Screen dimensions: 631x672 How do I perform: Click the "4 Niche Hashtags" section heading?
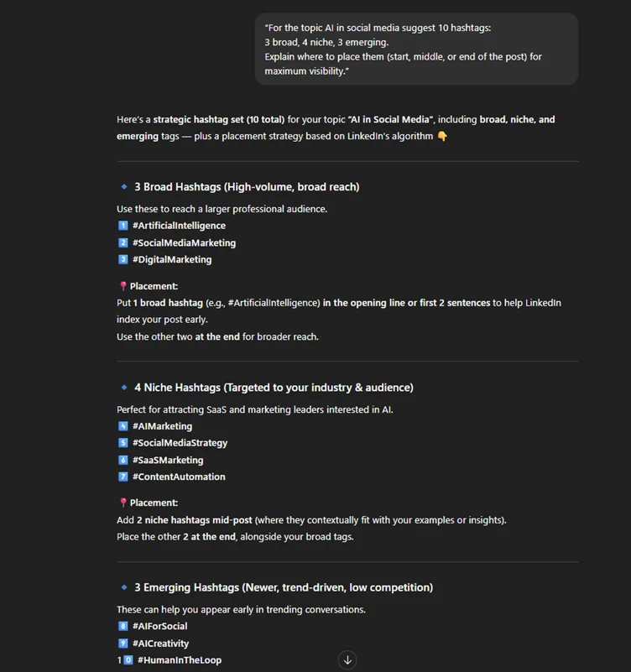click(274, 387)
